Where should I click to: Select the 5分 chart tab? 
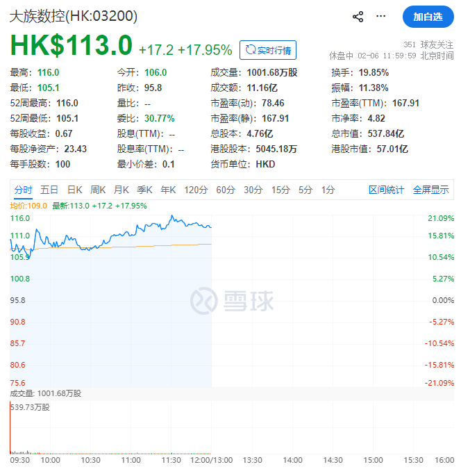305,190
